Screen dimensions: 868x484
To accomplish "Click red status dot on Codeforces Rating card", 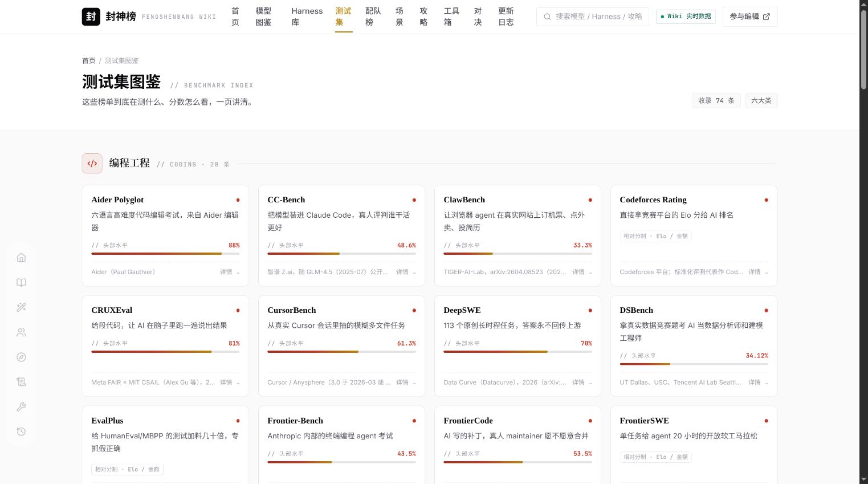I will coord(766,200).
